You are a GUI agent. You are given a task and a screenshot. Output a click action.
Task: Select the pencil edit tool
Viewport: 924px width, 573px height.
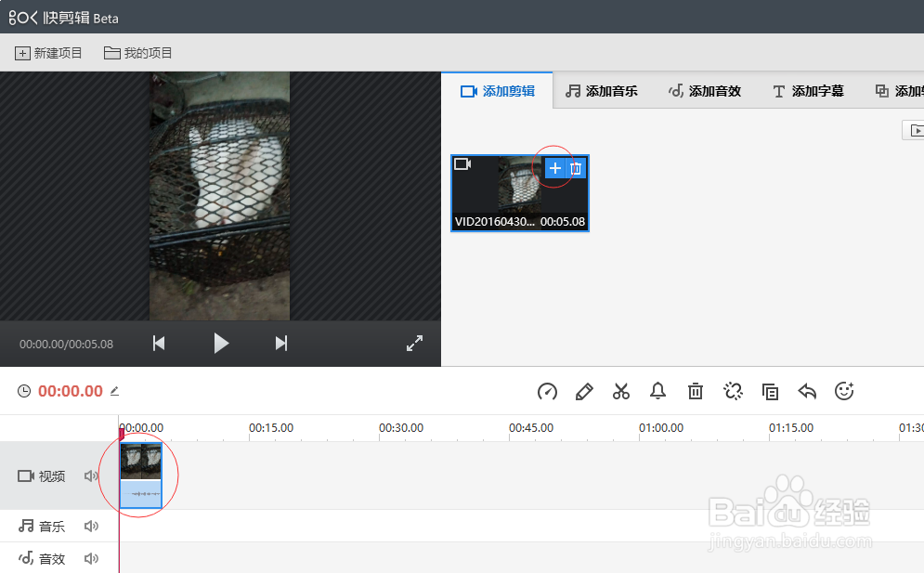click(x=584, y=391)
